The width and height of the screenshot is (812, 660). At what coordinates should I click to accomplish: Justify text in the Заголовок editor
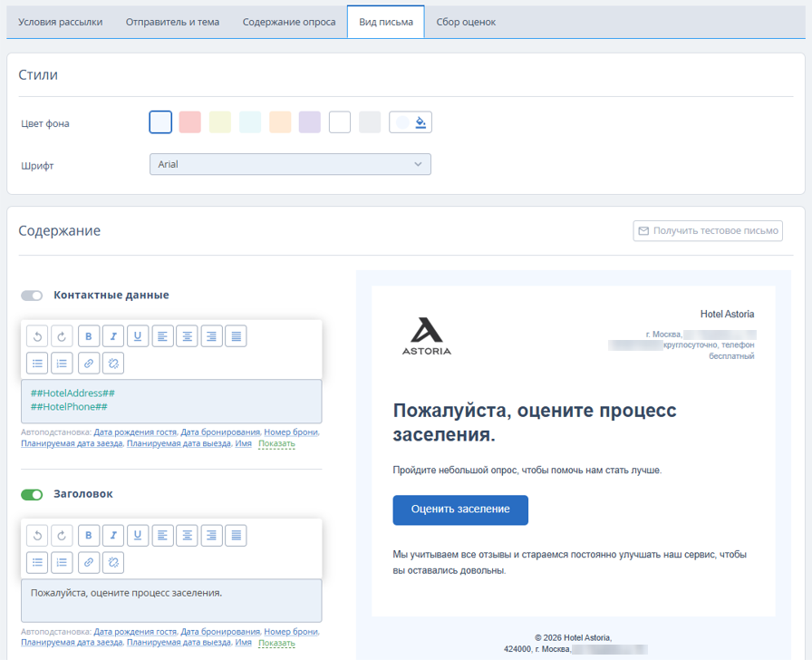pos(237,535)
